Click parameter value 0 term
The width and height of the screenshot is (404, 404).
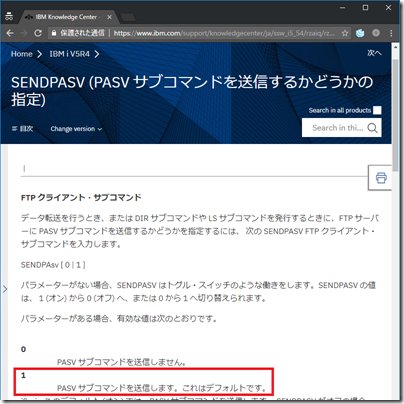coord(23,349)
